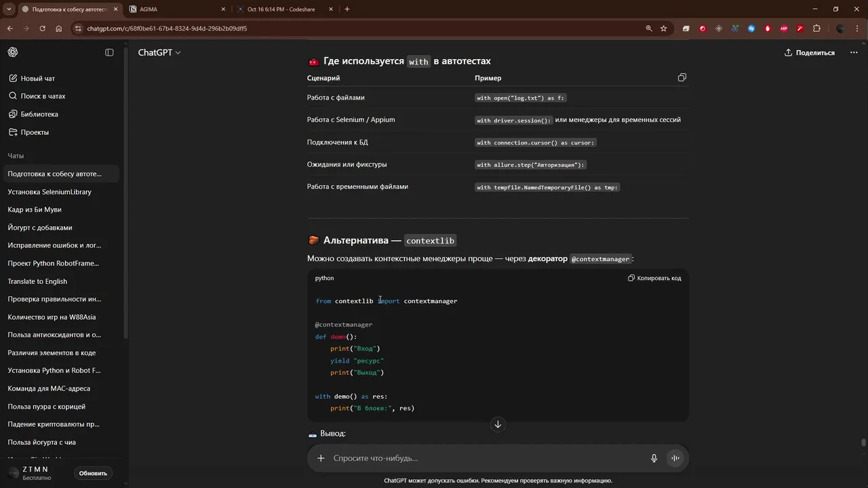Open the browser profile avatar

841,28
